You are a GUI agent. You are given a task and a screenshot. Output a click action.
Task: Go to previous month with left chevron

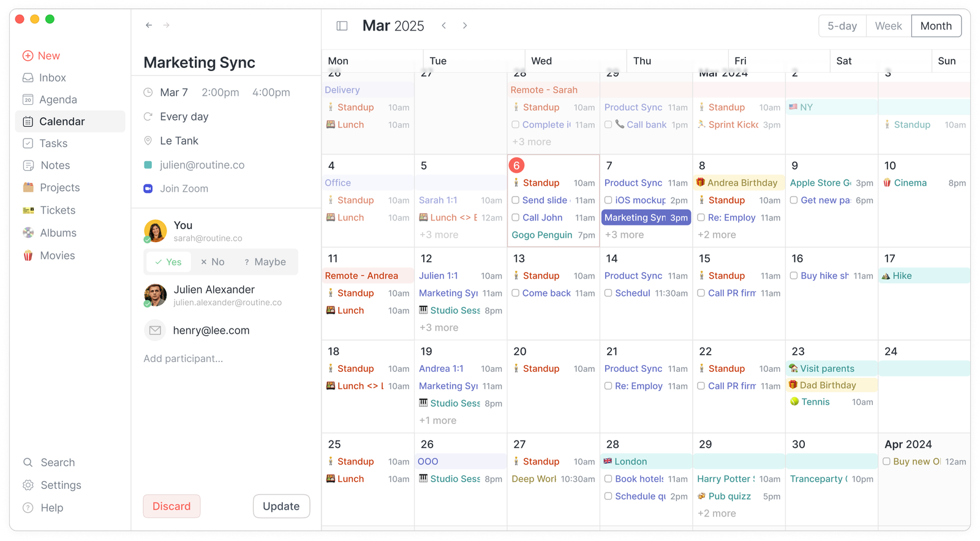pos(444,26)
